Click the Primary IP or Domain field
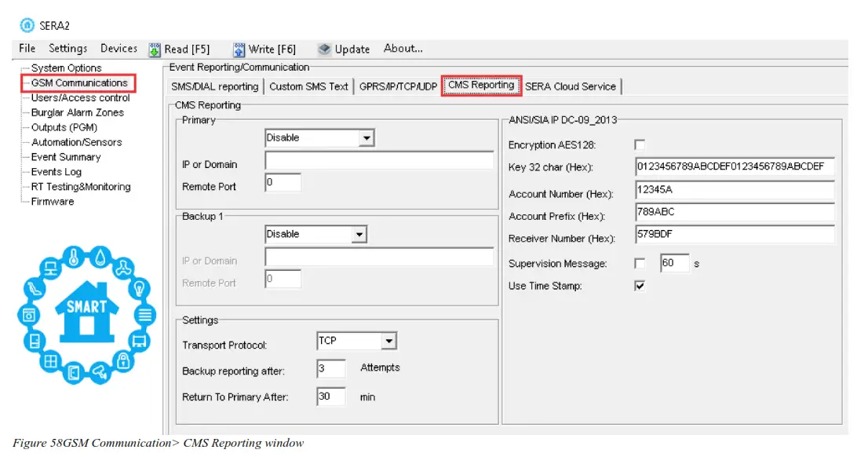This screenshot has height=457, width=868. (379, 161)
